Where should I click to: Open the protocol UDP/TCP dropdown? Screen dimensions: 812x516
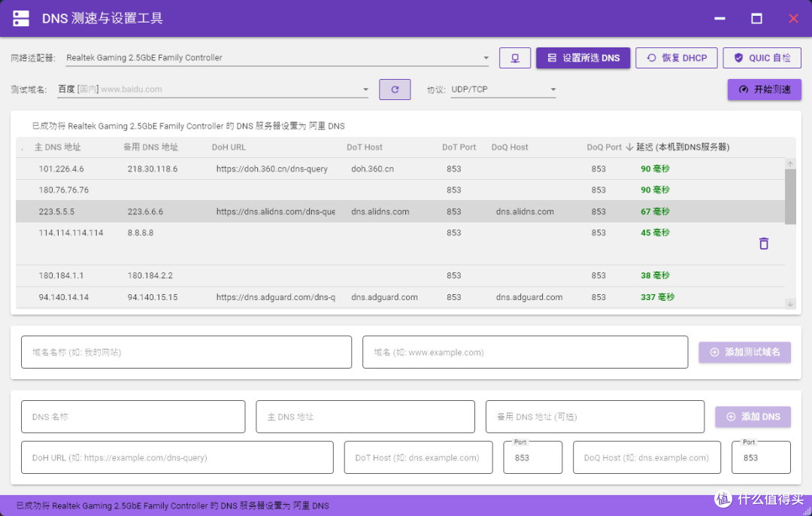pyautogui.click(x=503, y=89)
